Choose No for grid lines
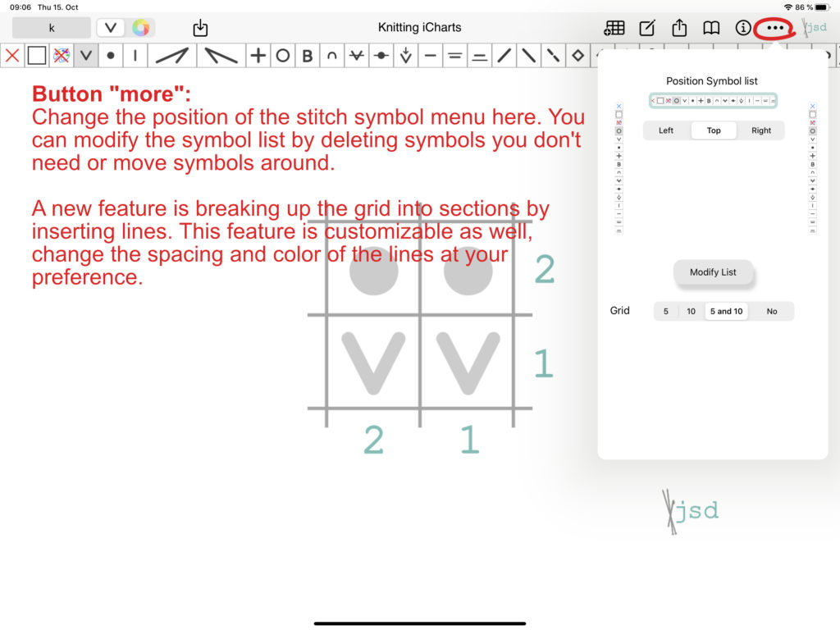Screen dimensions: 840x630 [771, 311]
